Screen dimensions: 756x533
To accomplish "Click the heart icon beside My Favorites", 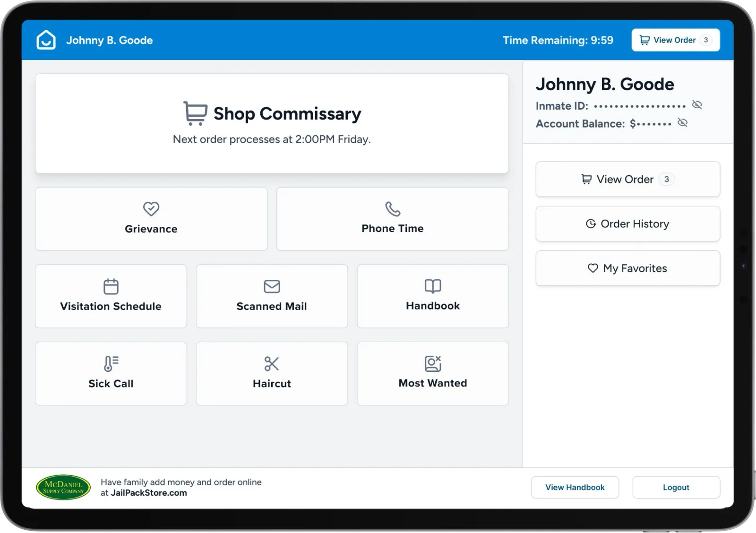I will click(x=593, y=268).
